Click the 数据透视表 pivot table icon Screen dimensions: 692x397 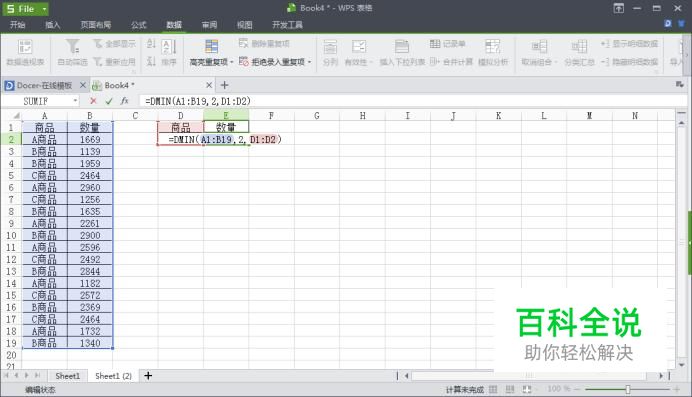(25, 47)
